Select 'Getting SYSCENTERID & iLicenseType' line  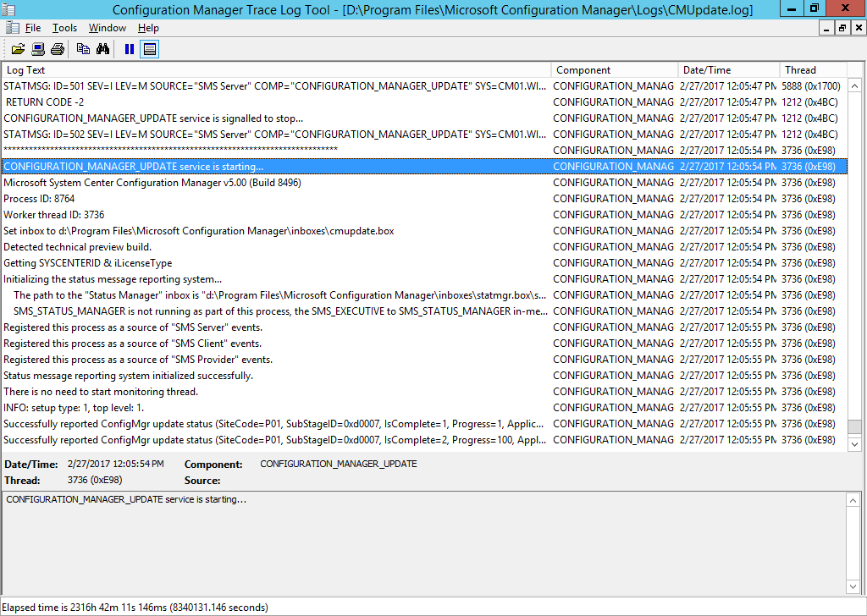point(425,263)
